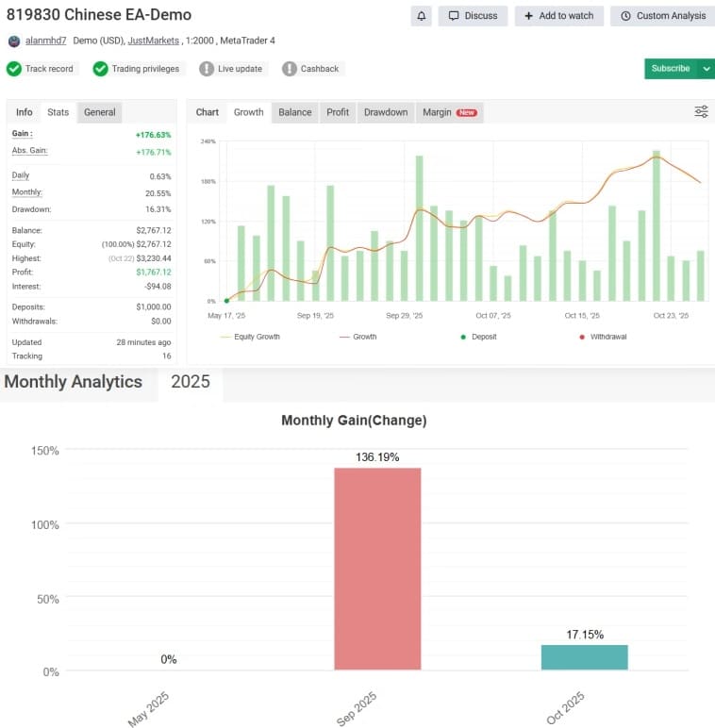The height and width of the screenshot is (728, 715).
Task: Click the alanmhd7 user avatar icon
Action: pyautogui.click(x=14, y=41)
